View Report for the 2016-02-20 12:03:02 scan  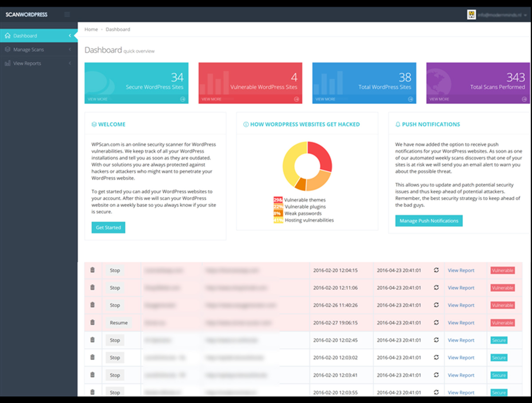tap(461, 357)
